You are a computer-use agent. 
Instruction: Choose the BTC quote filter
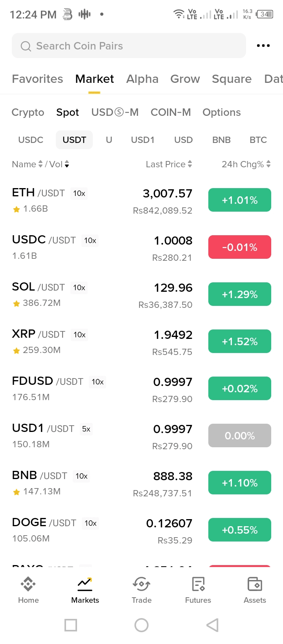258,140
